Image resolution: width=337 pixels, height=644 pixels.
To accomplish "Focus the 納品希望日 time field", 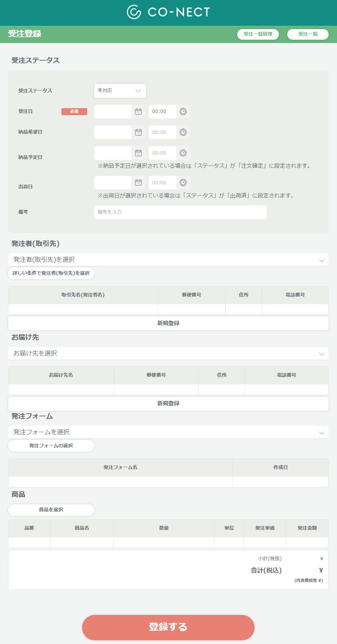I will (x=162, y=132).
